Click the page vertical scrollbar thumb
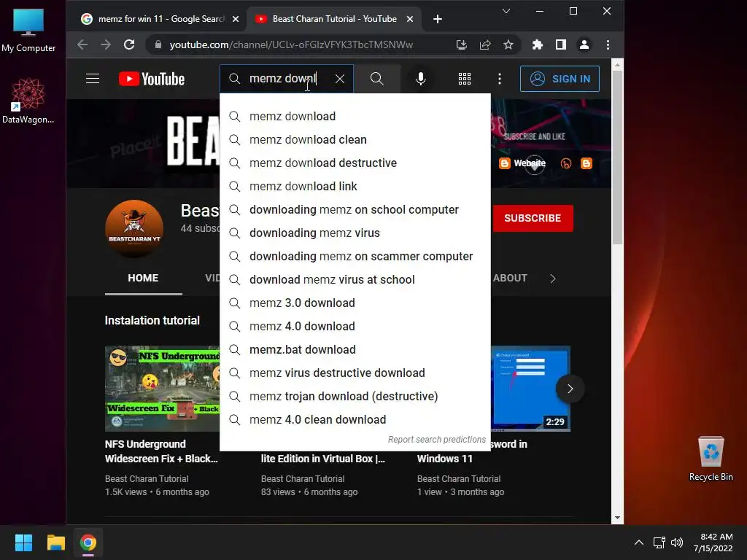 point(617,157)
